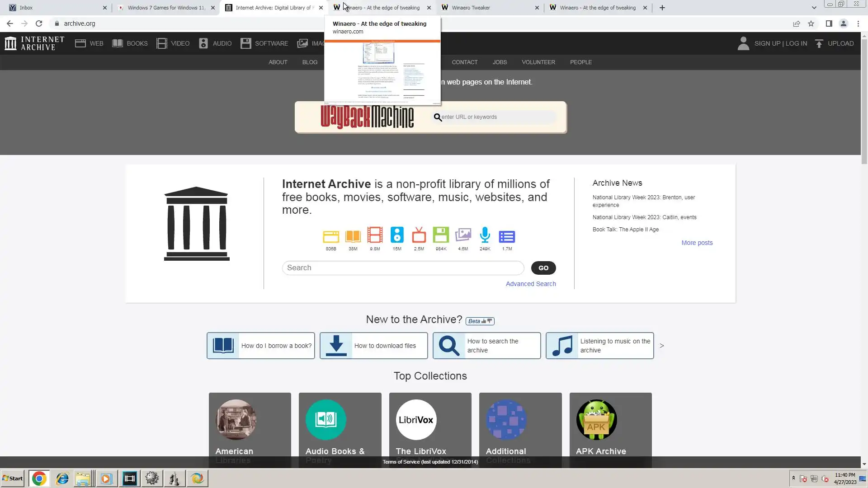This screenshot has width=868, height=488.
Task: Open the Advanced Search link
Action: 530,284
